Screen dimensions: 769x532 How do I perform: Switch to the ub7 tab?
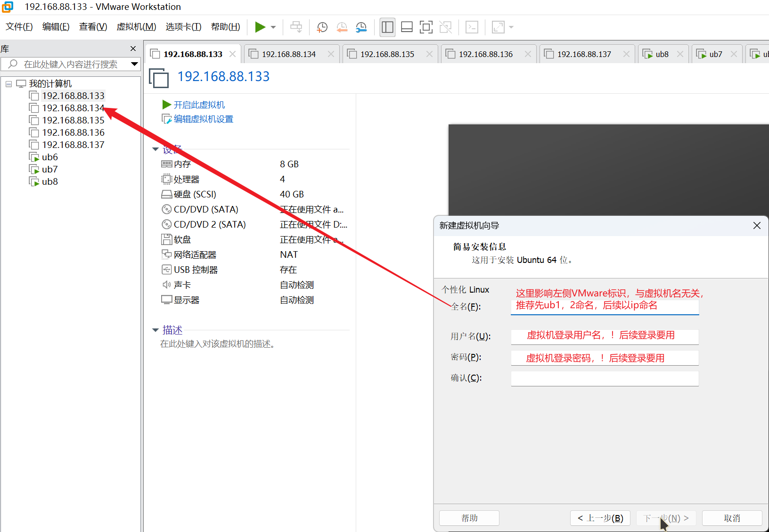716,54
